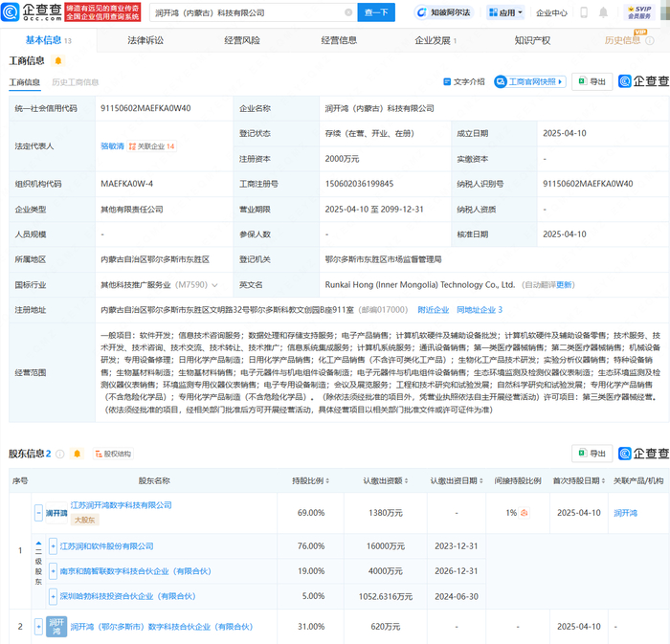Collapse the 江苏润开鸿数字科技 shareholder row
The width and height of the screenshot is (670, 644).
tap(38, 513)
